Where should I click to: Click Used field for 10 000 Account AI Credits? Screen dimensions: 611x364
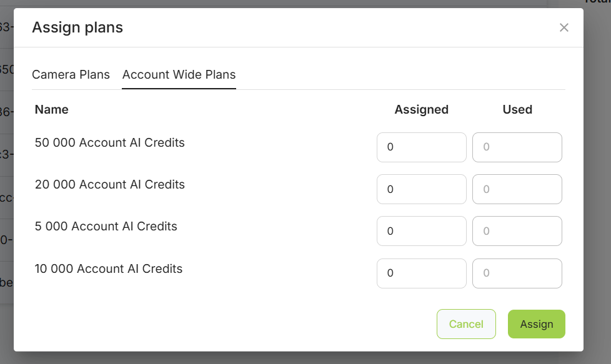[517, 273]
